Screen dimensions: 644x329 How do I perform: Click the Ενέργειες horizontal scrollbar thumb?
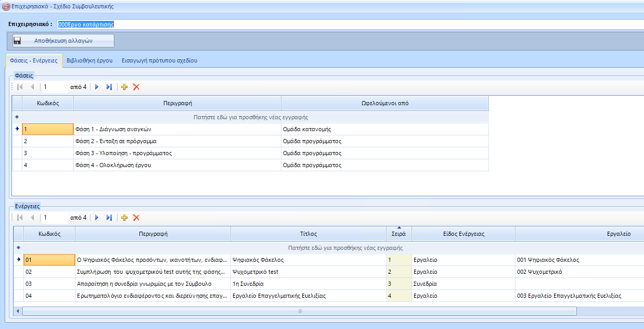pyautogui.click(x=300, y=311)
